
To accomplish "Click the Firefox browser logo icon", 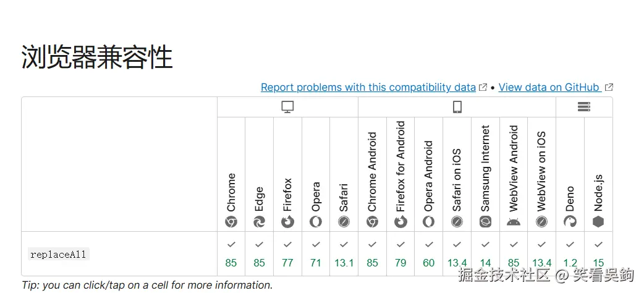I will click(287, 222).
